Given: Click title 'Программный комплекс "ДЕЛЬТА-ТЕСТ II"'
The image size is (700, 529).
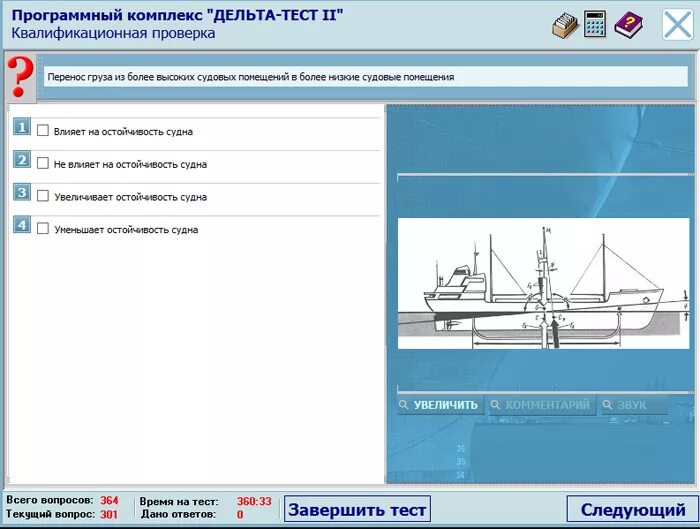Looking at the screenshot, I should tap(177, 15).
